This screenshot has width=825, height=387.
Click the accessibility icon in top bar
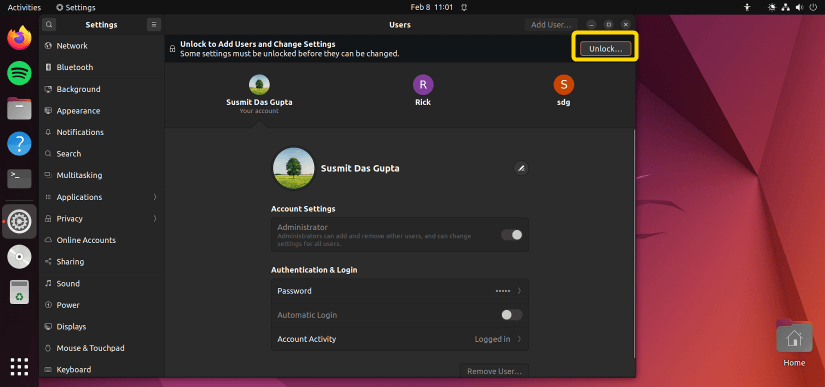pos(747,7)
